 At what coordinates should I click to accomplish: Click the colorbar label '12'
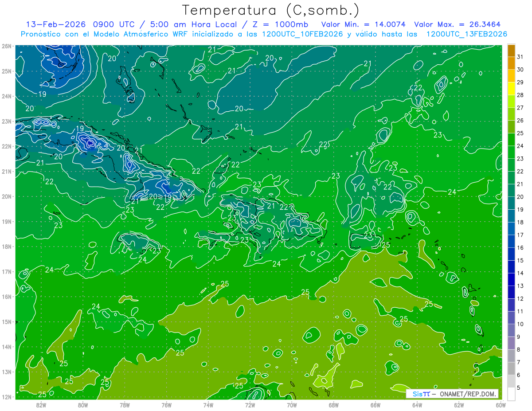pos(520,298)
